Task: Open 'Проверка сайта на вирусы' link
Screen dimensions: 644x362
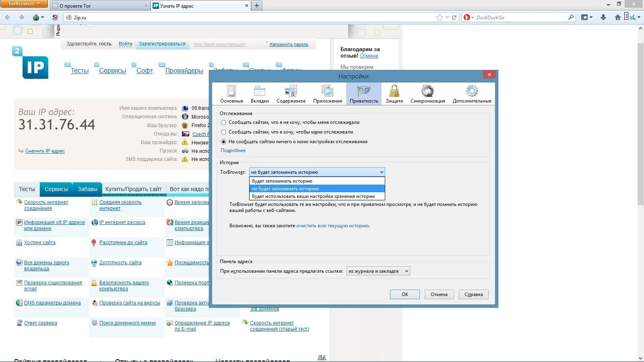Action: click(130, 303)
